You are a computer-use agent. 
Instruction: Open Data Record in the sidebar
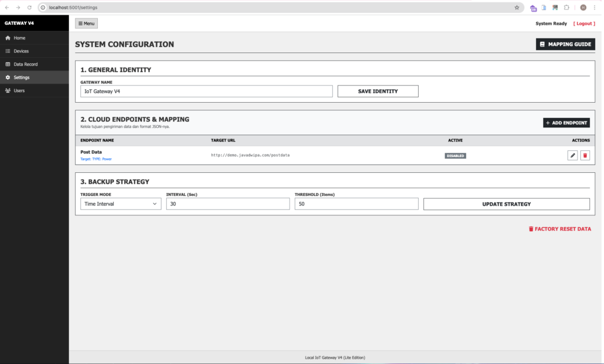coord(25,64)
